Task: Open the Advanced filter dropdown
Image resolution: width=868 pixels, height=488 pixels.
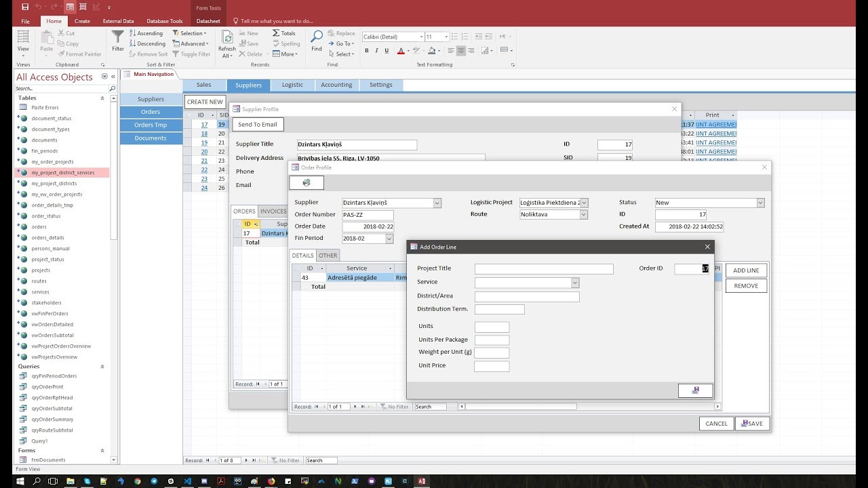Action: 191,43
